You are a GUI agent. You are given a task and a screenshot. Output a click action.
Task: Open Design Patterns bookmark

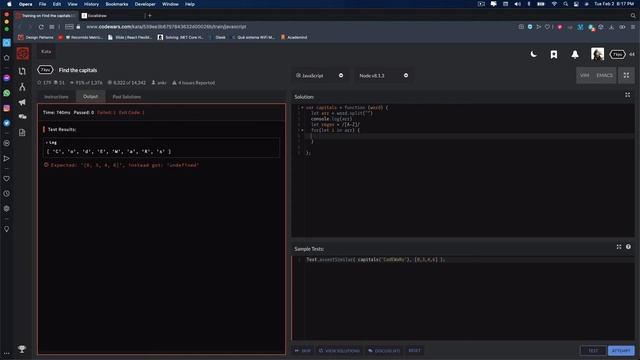click(36, 37)
